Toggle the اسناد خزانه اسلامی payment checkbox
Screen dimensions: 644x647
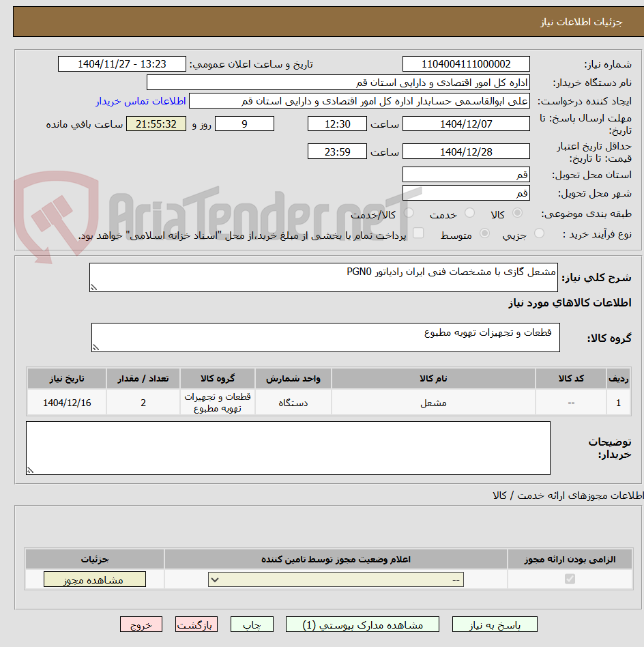418,233
